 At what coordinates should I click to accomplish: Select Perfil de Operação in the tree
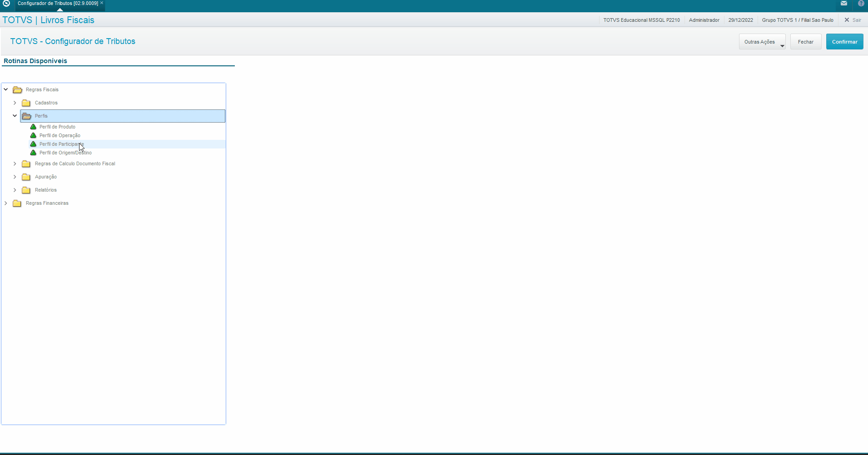tap(60, 135)
